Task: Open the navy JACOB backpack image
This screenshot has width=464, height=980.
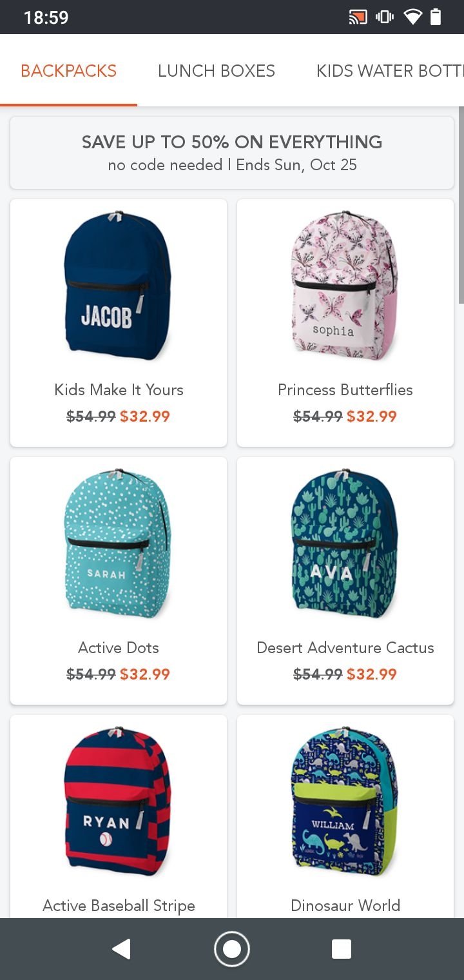Action: (x=118, y=286)
